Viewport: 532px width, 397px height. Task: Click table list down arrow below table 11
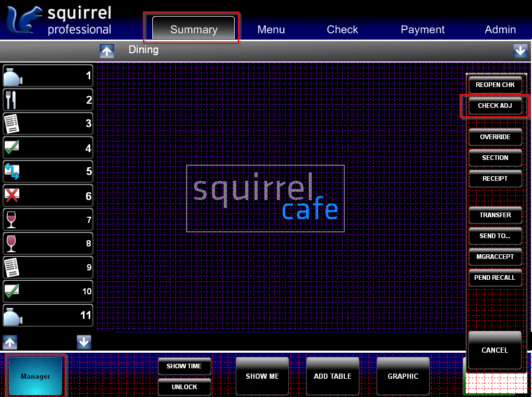[x=84, y=342]
